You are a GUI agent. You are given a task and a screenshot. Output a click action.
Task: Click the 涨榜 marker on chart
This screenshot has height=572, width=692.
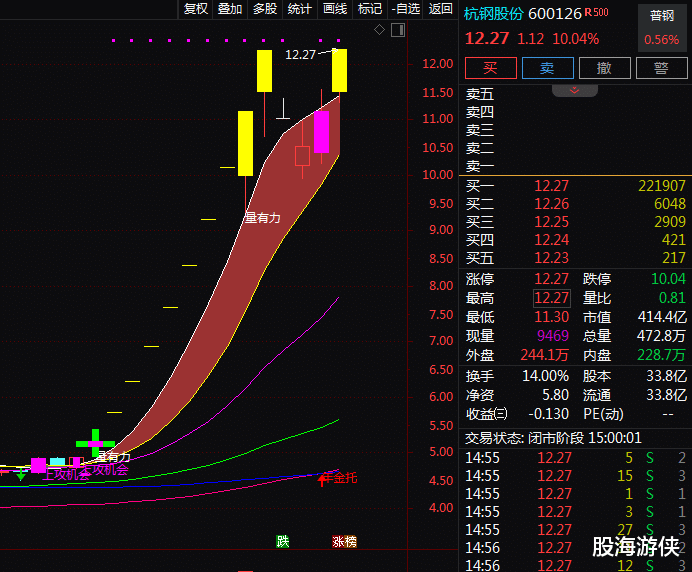(344, 542)
